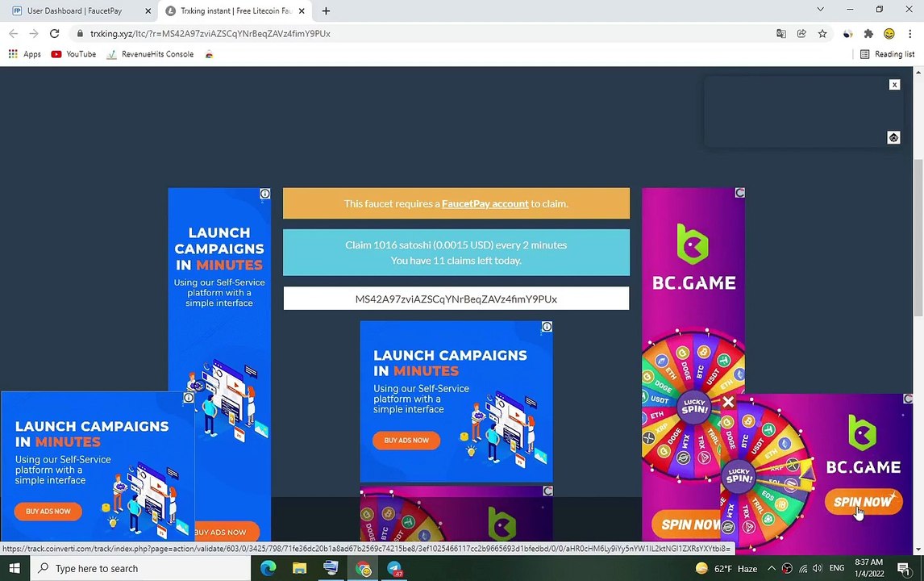The height and width of the screenshot is (581, 924).
Task: Expand the tab search dropdown arrow
Action: click(x=820, y=10)
